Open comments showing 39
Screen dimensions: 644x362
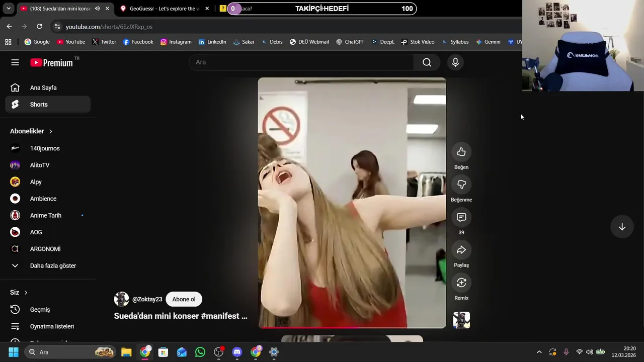pyautogui.click(x=461, y=217)
